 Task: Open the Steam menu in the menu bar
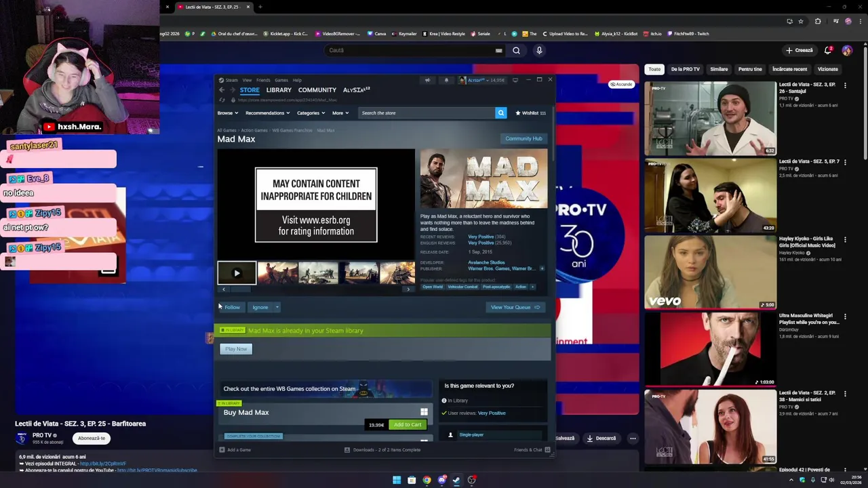coord(229,80)
